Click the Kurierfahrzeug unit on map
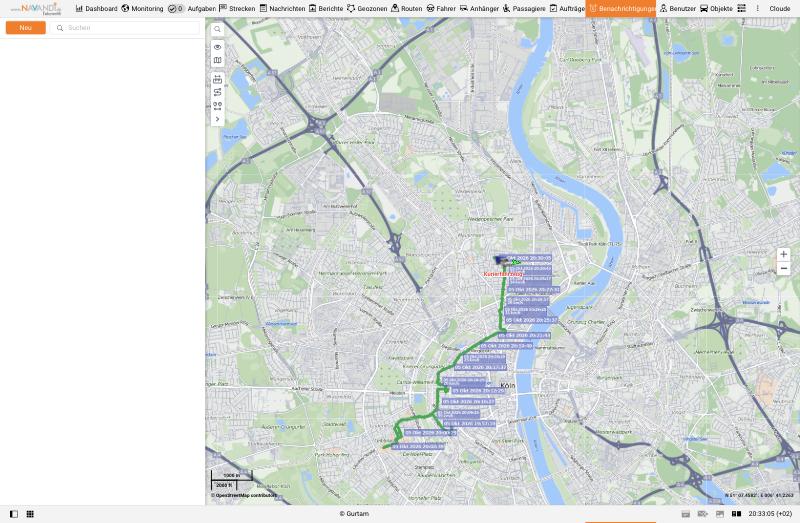The height and width of the screenshot is (523, 800). [x=503, y=275]
